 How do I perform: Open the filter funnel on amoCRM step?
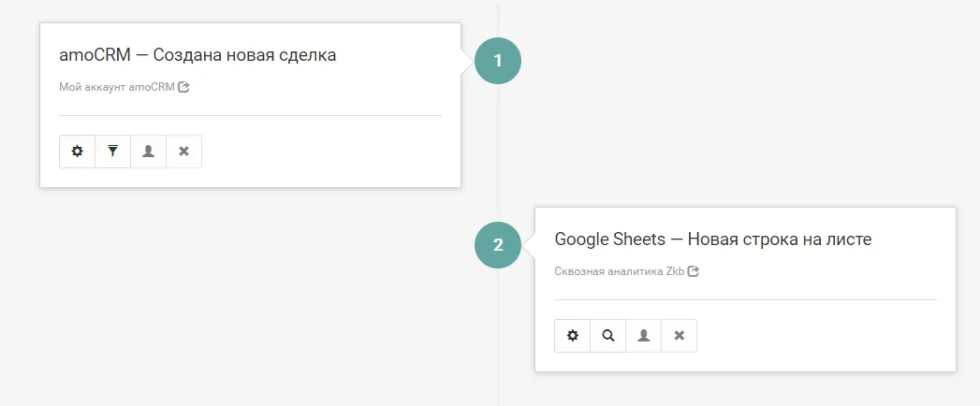(112, 152)
